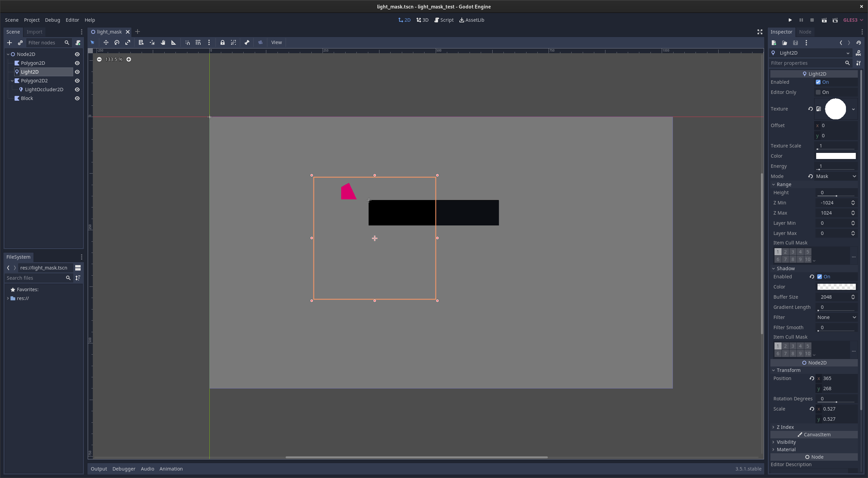Open the Output bottom panel
Viewport: 868px width, 478px height.
coord(99,469)
